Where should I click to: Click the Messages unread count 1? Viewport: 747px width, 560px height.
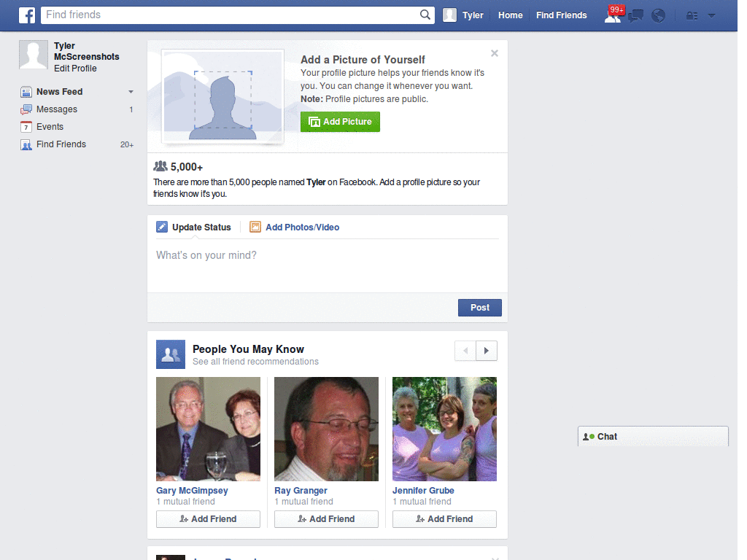coord(131,109)
